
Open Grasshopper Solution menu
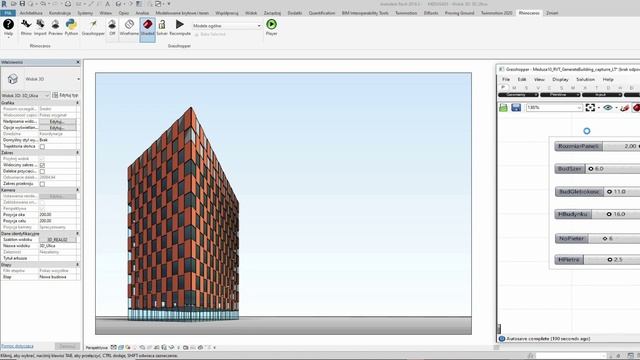point(585,79)
